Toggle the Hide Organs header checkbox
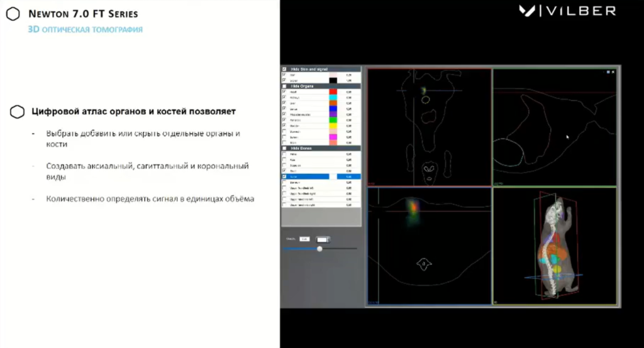The image size is (644, 348). point(284,86)
